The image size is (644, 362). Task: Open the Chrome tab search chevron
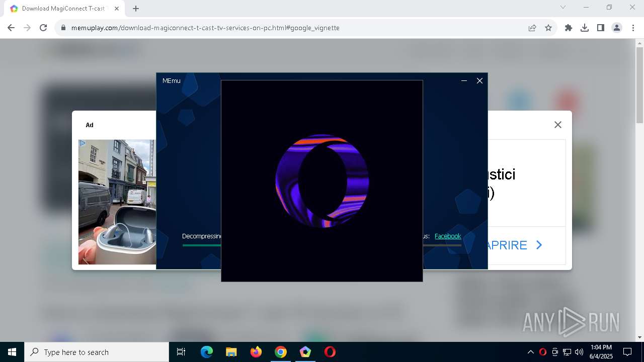point(563,7)
